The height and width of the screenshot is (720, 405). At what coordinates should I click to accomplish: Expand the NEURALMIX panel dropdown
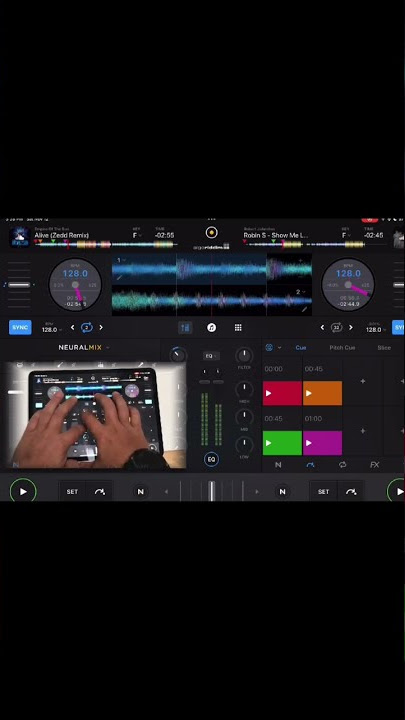tap(108, 348)
